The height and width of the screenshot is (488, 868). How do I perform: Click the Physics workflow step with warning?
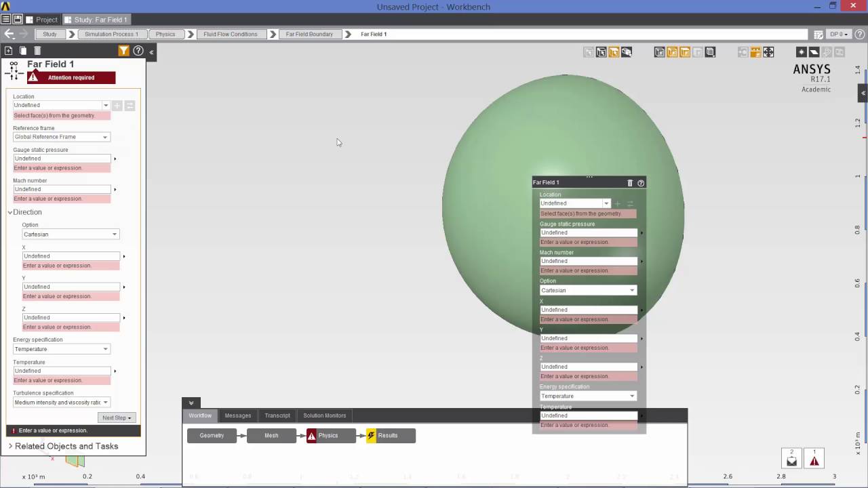(x=331, y=436)
